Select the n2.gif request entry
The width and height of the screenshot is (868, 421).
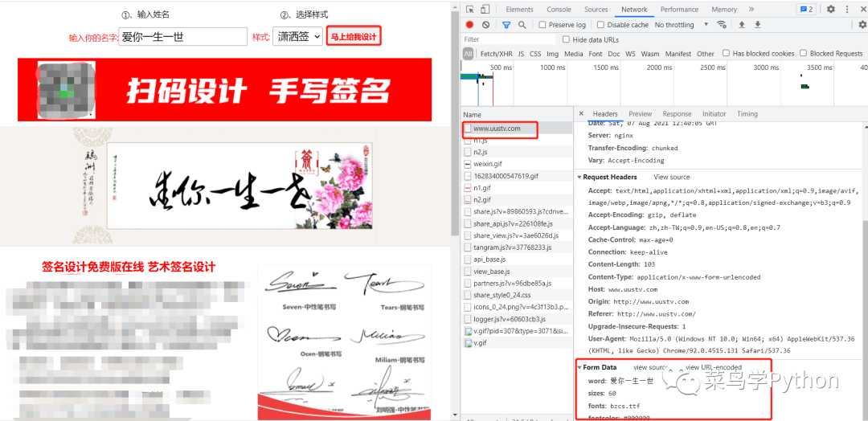pyautogui.click(x=518, y=200)
